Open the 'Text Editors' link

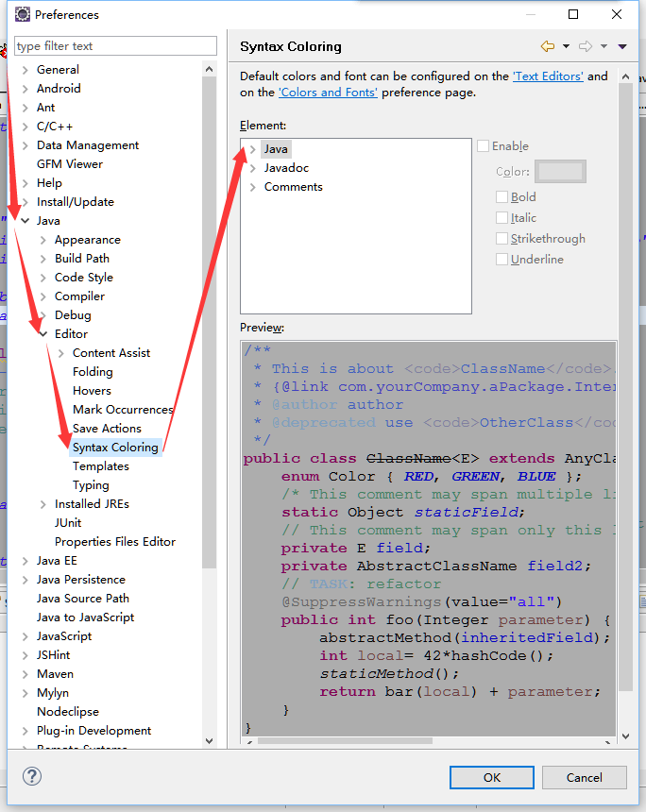pos(548,76)
